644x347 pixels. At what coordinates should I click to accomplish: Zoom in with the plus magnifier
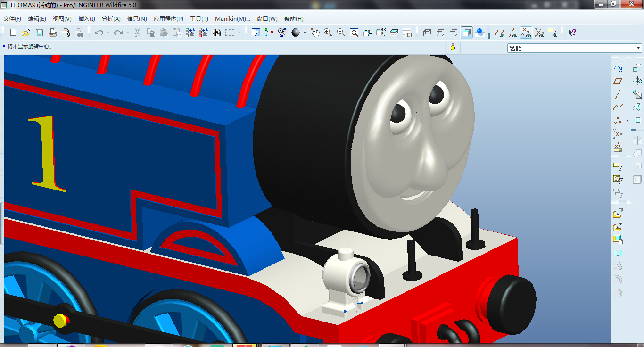pyautogui.click(x=328, y=33)
